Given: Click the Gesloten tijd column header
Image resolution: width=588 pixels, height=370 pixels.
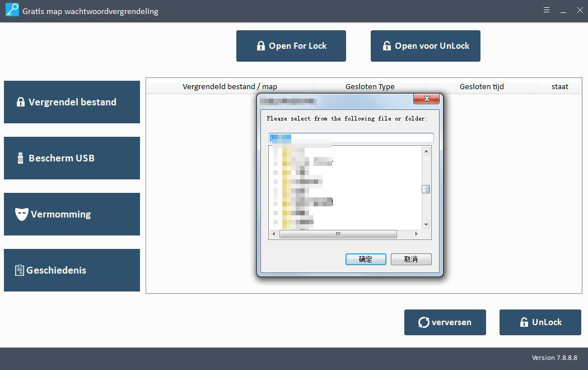Looking at the screenshot, I should [x=482, y=87].
